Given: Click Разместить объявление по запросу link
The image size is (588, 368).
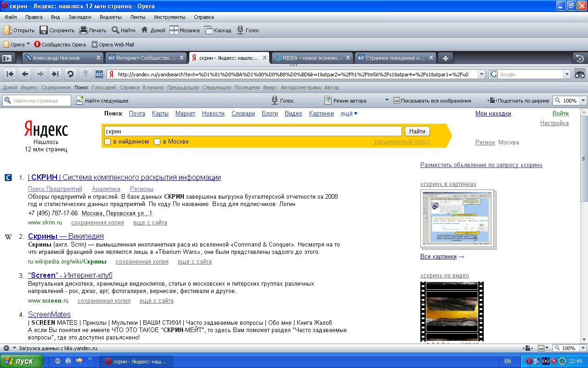Looking at the screenshot, I should [x=481, y=165].
